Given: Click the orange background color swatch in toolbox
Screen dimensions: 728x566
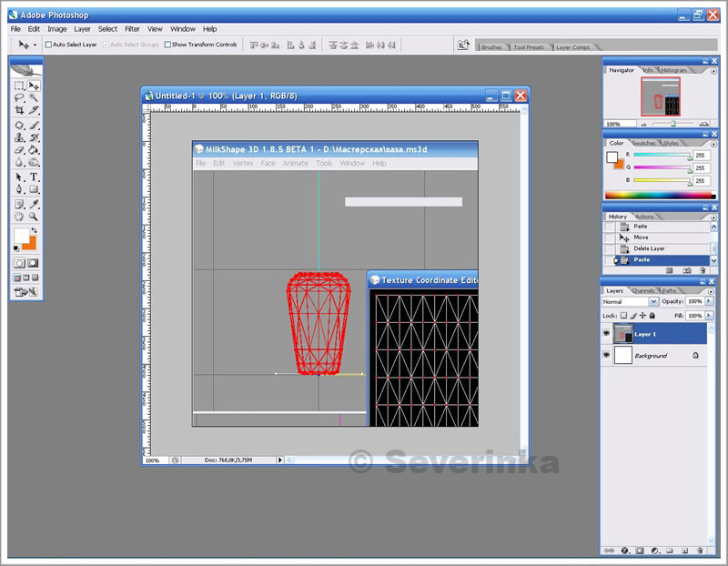Looking at the screenshot, I should (x=29, y=243).
